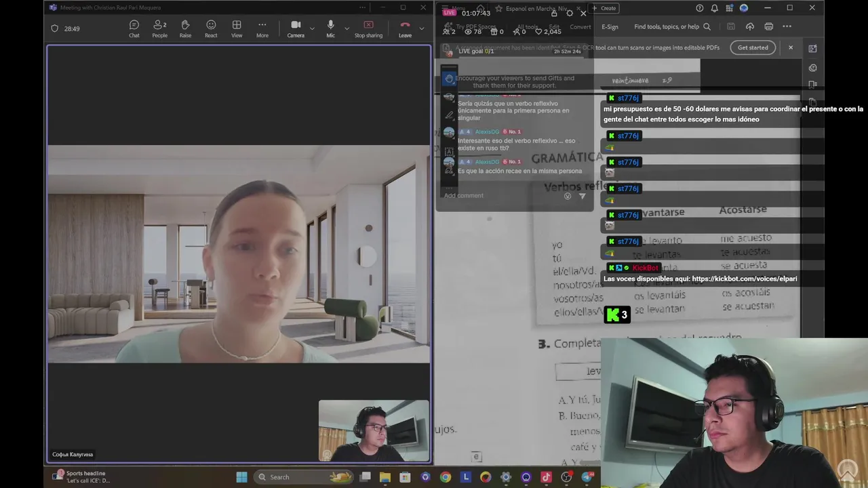This screenshot has width=868, height=488.
Task: Open the Windows Start button
Action: tap(241, 477)
